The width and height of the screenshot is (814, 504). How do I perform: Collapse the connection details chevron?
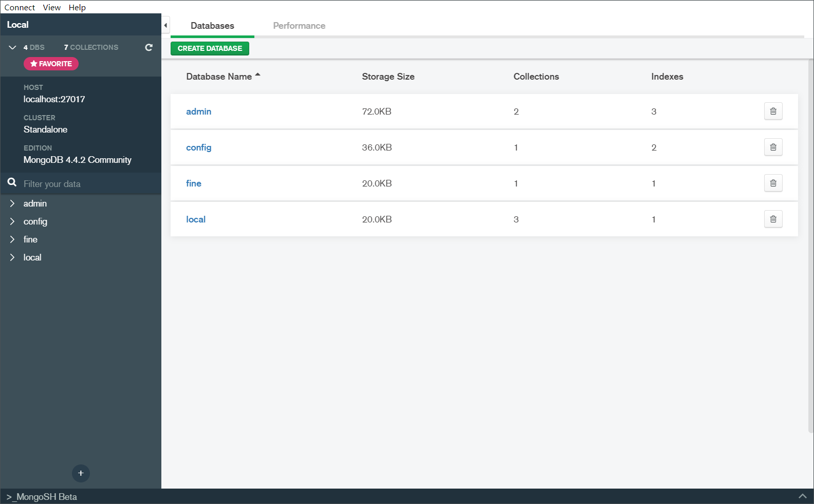pyautogui.click(x=12, y=47)
